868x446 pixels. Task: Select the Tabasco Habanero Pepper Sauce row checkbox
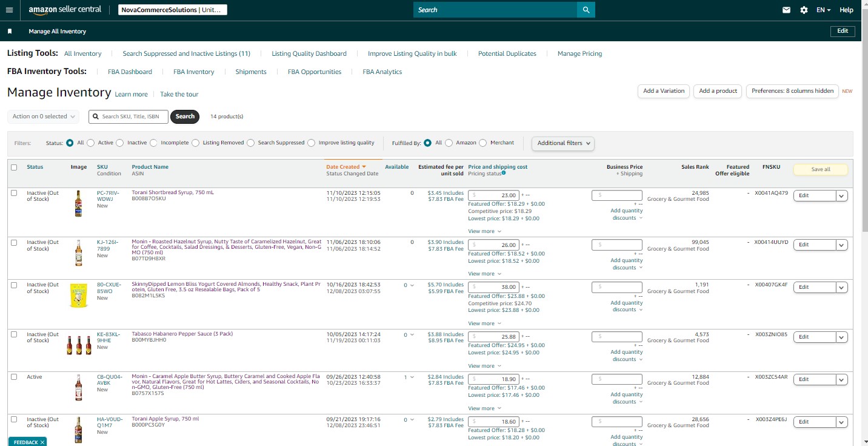pos(14,334)
